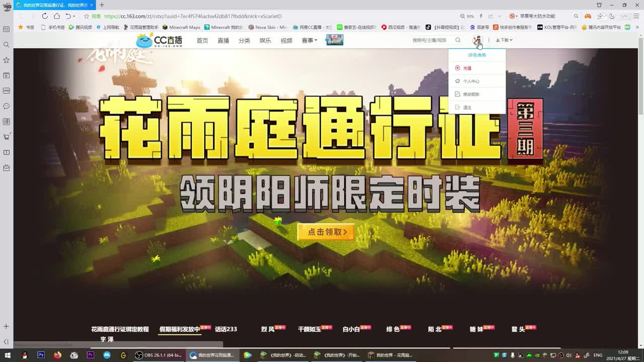Open the 分类 nav tab

(x=245, y=40)
